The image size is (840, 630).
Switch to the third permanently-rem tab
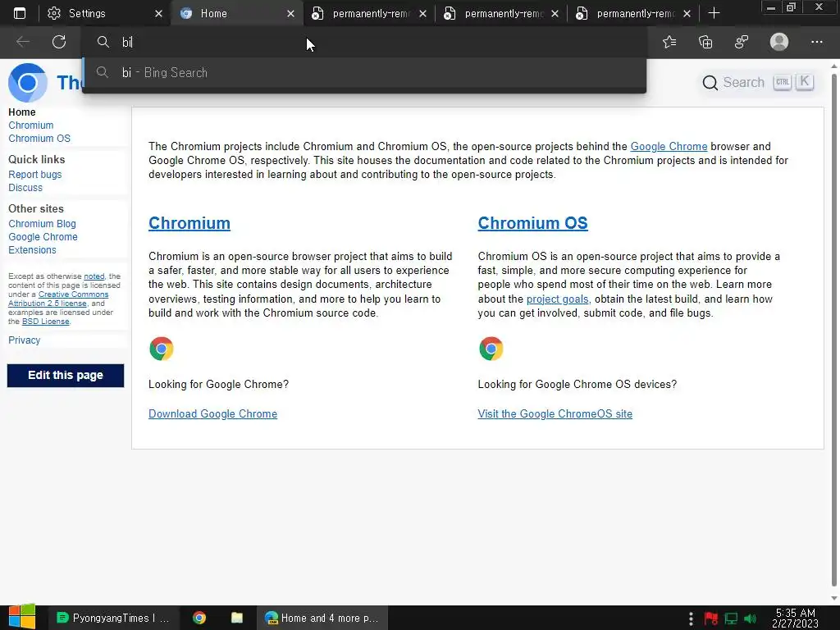coord(634,13)
